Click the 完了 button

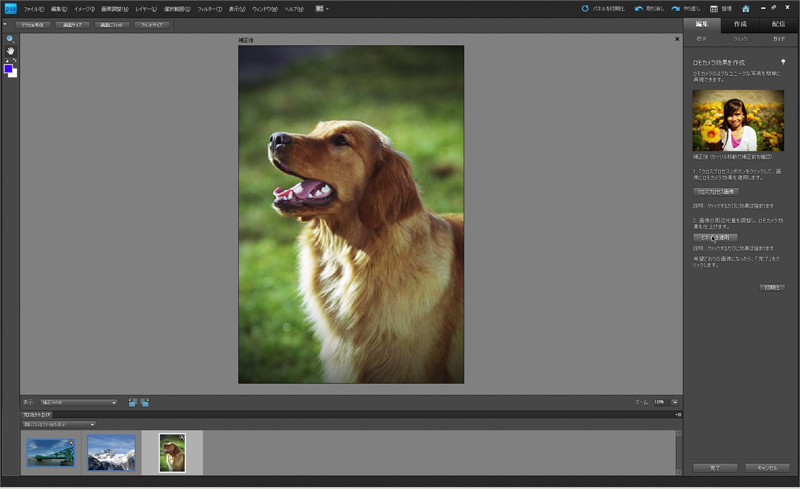[715, 467]
